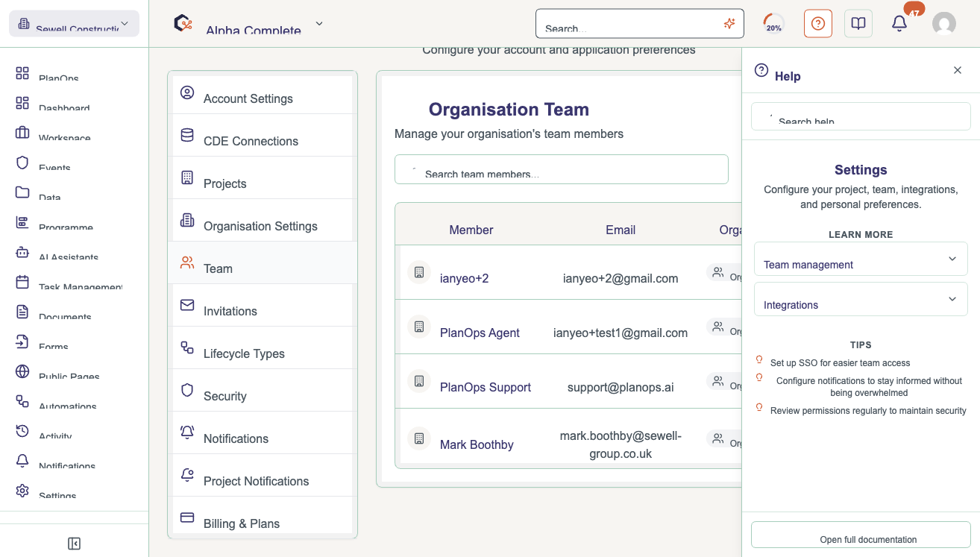This screenshot has width=980, height=557.
Task: Open Events shield icon in sidebar
Action: pos(22,163)
